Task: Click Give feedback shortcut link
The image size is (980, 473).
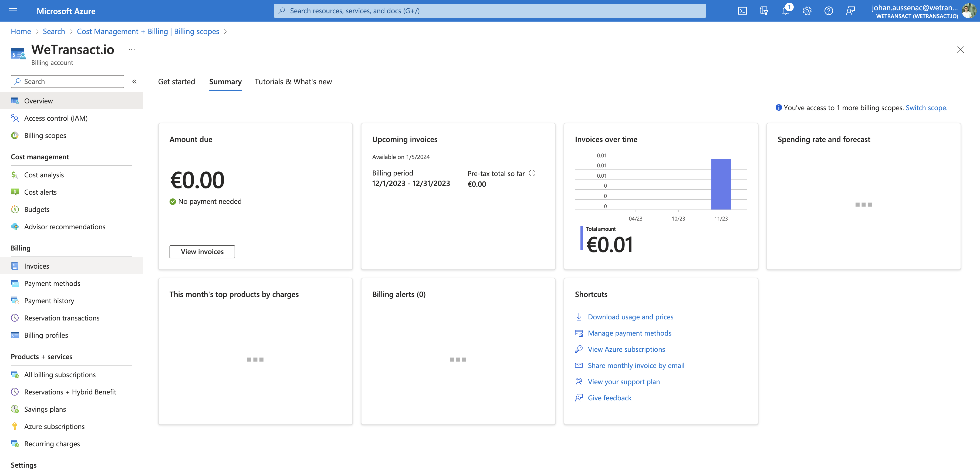Action: coord(609,398)
